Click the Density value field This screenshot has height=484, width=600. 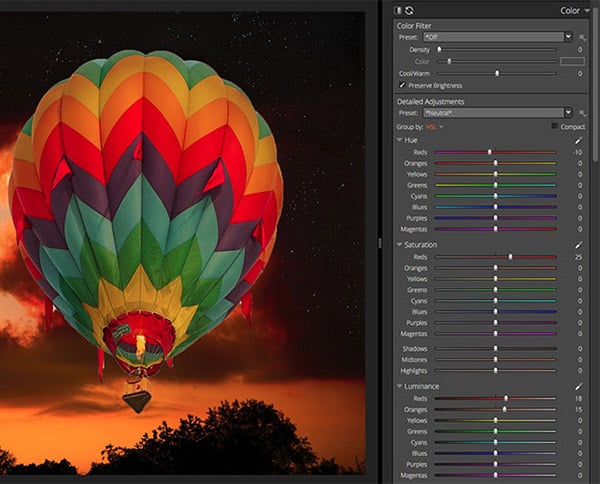(580, 50)
